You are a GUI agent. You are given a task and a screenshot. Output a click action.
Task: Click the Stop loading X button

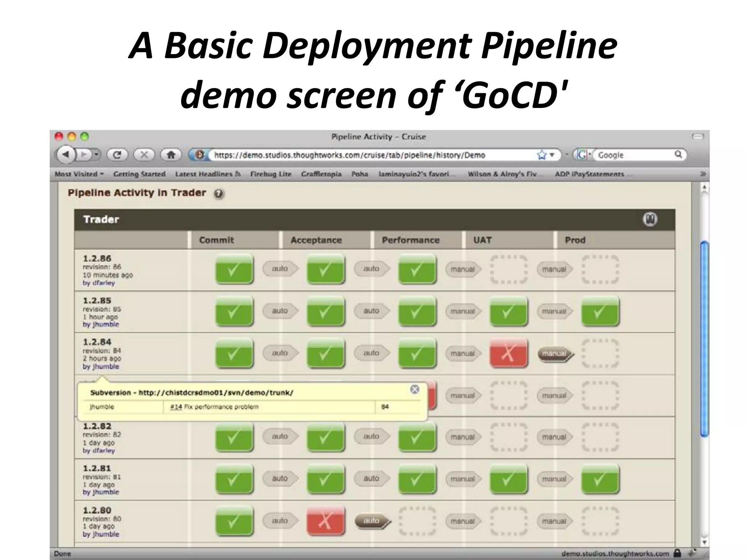(x=144, y=155)
